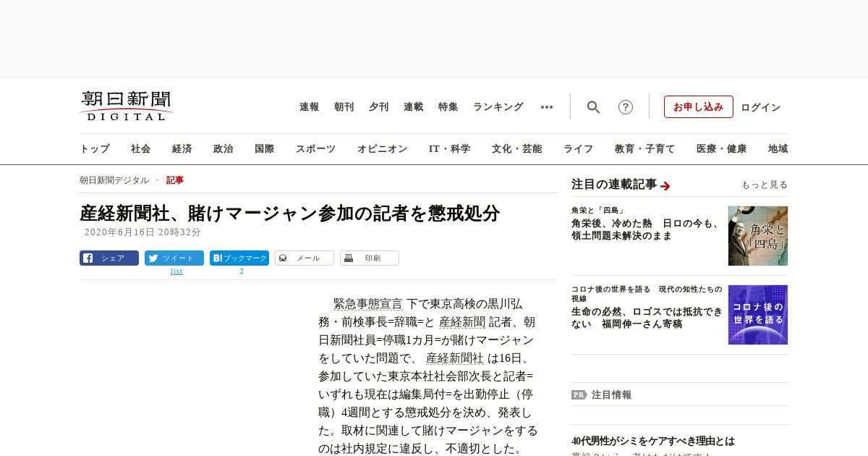Viewport: 868px width, 456px height.
Task: Open the bookmark count '2' link
Action: (242, 271)
